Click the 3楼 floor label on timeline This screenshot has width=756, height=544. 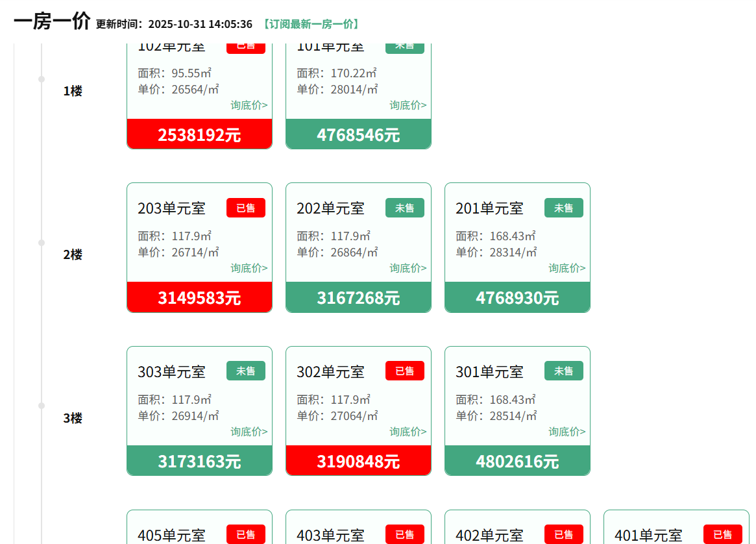(x=73, y=418)
